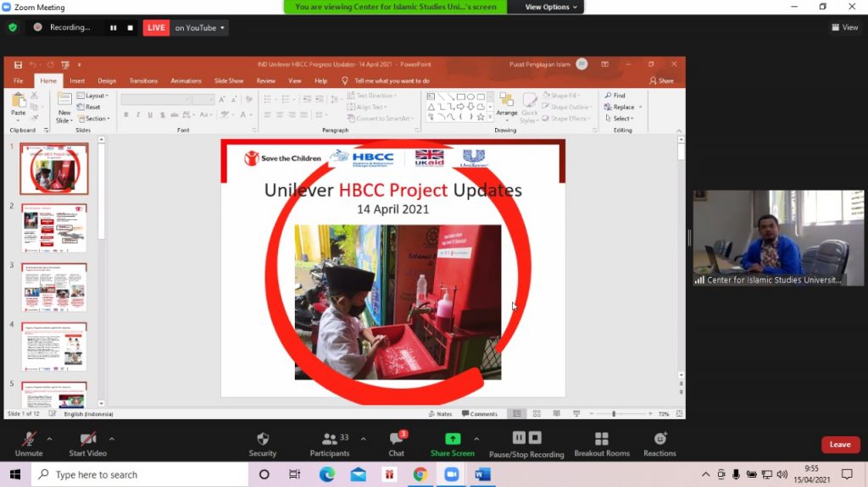Open Zoom Security options
Image resolution: width=868 pixels, height=487 pixels.
[x=263, y=445]
